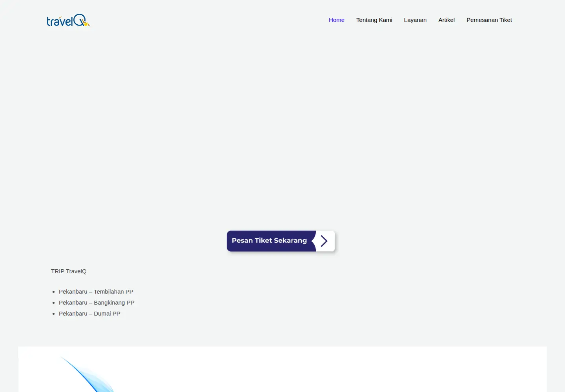Click Pekanbaru – Tembilahan PP list item
Image resolution: width=565 pixels, height=392 pixels.
96,292
